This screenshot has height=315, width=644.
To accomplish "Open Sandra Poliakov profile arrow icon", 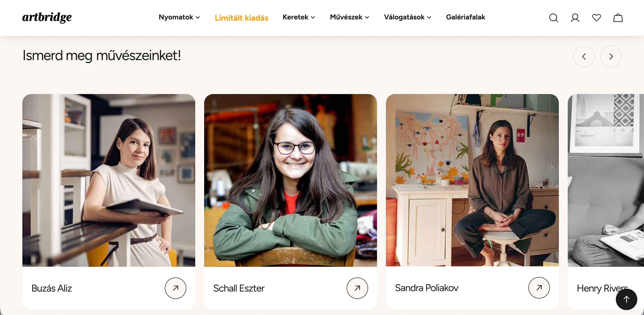I will 539,288.
